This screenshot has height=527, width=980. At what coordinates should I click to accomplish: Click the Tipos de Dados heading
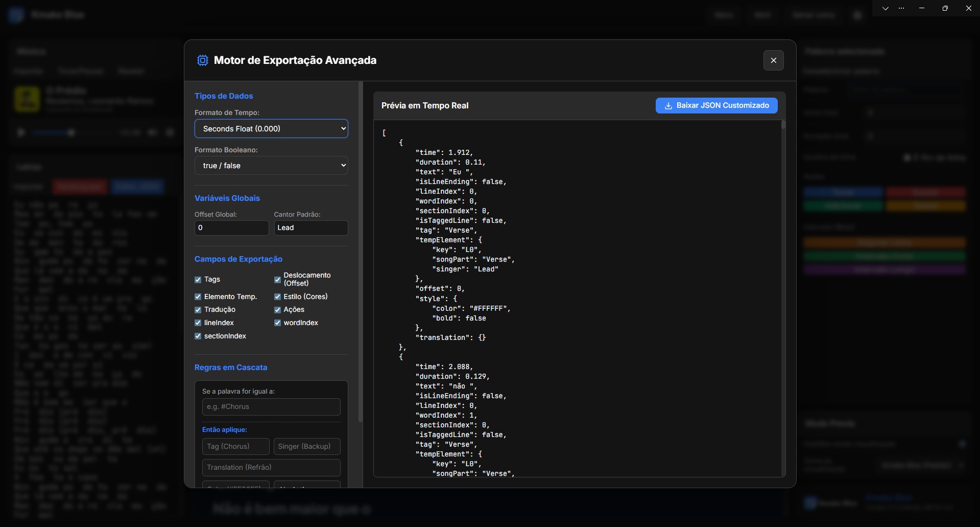pyautogui.click(x=224, y=96)
